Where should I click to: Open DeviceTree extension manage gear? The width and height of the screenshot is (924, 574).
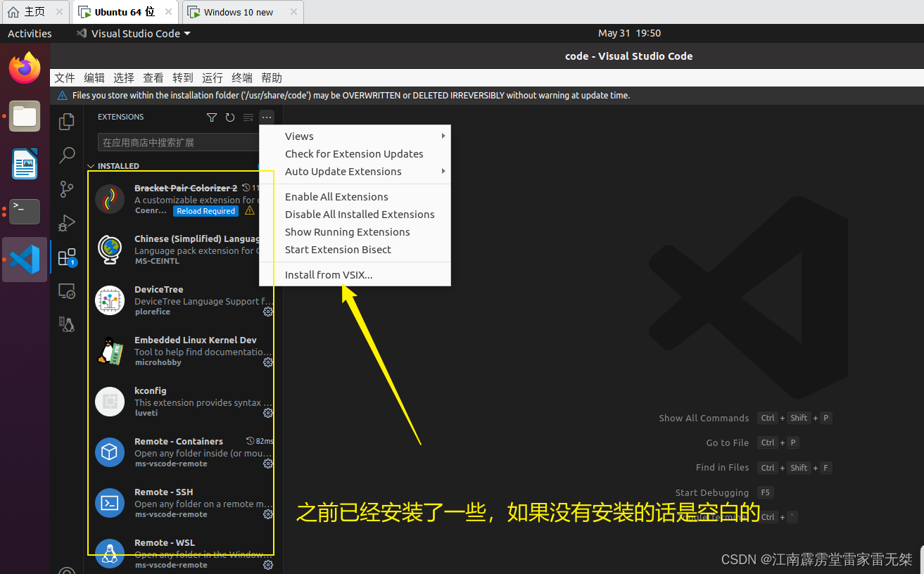pyautogui.click(x=268, y=312)
